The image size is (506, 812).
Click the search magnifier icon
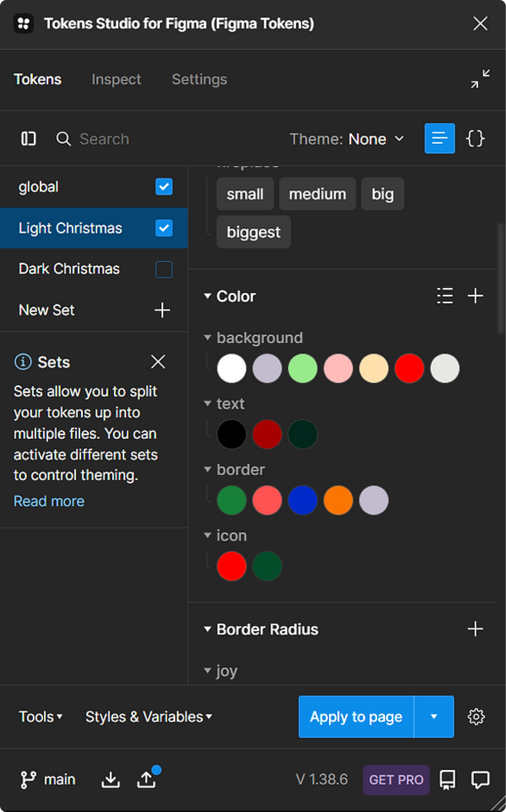click(63, 139)
